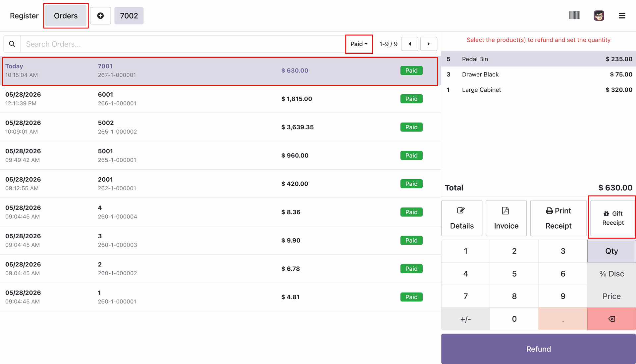Screen dimensions: 636x364
Task: Select the Large Cabinet order line
Action: [x=539, y=90]
